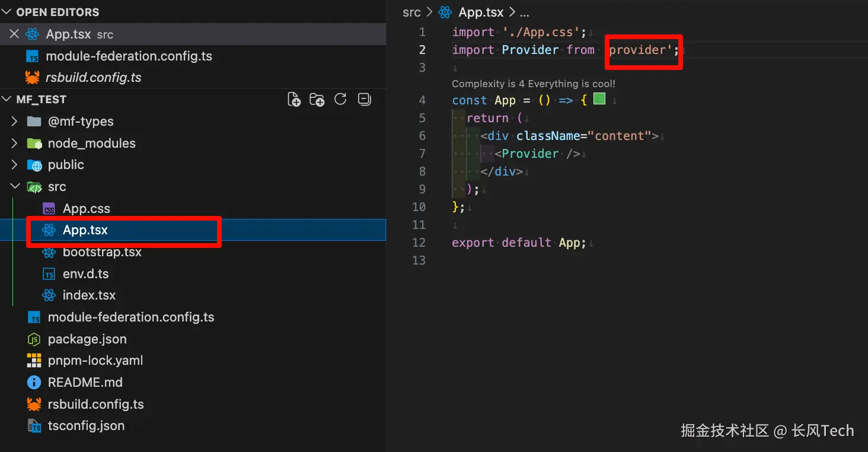Click the 'Complexity is 4 Everything is cool!' lens
868x452 pixels.
(x=534, y=84)
